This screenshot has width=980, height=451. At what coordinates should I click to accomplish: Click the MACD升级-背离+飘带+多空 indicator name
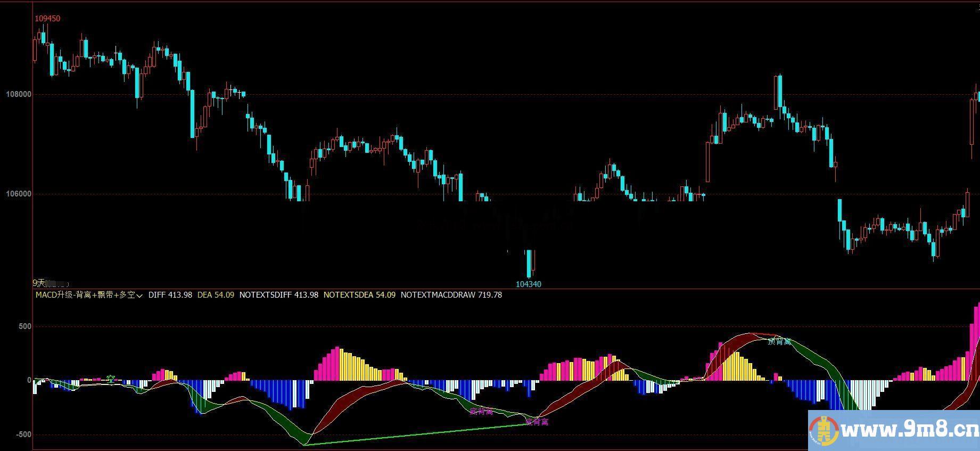click(x=85, y=295)
